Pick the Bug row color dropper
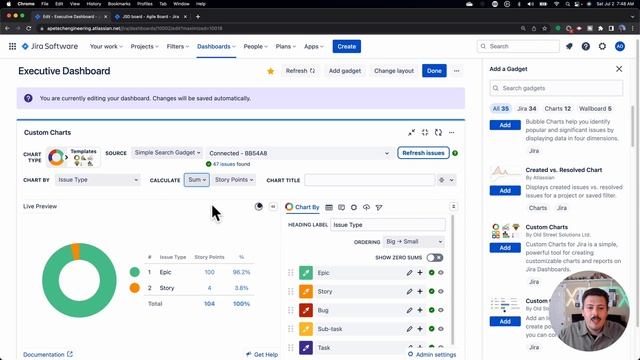This screenshot has width=640, height=360. pyautogui.click(x=306, y=310)
